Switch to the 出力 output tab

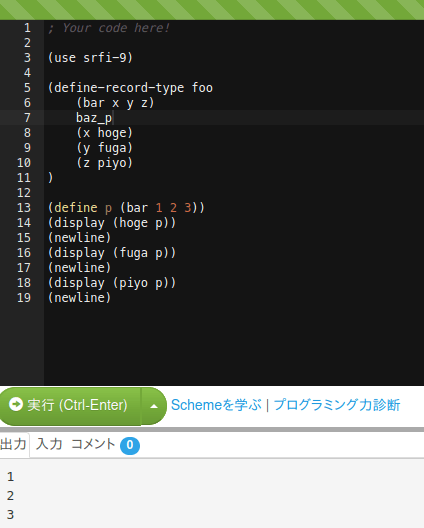pyautogui.click(x=13, y=444)
